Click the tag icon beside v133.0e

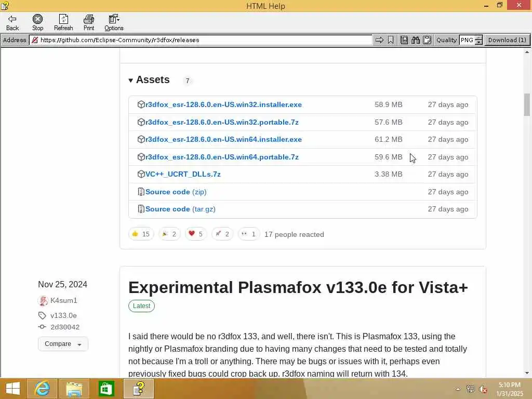click(42, 315)
